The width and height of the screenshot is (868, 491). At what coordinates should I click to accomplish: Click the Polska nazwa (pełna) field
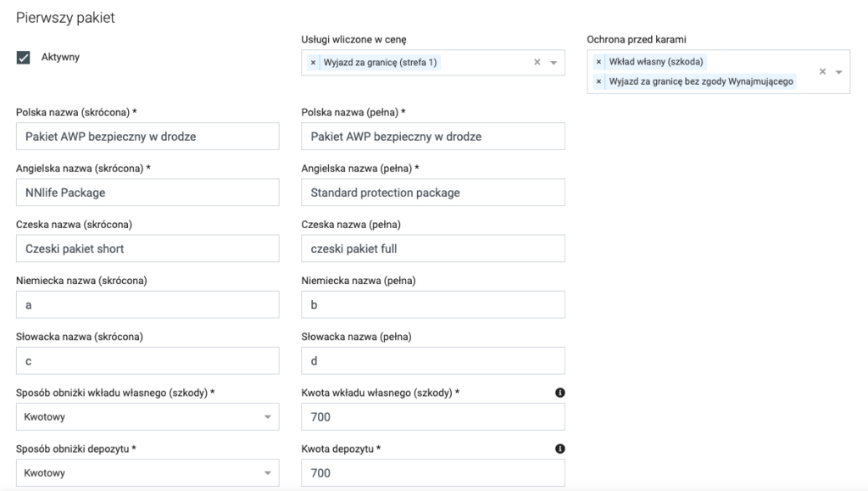coord(433,137)
